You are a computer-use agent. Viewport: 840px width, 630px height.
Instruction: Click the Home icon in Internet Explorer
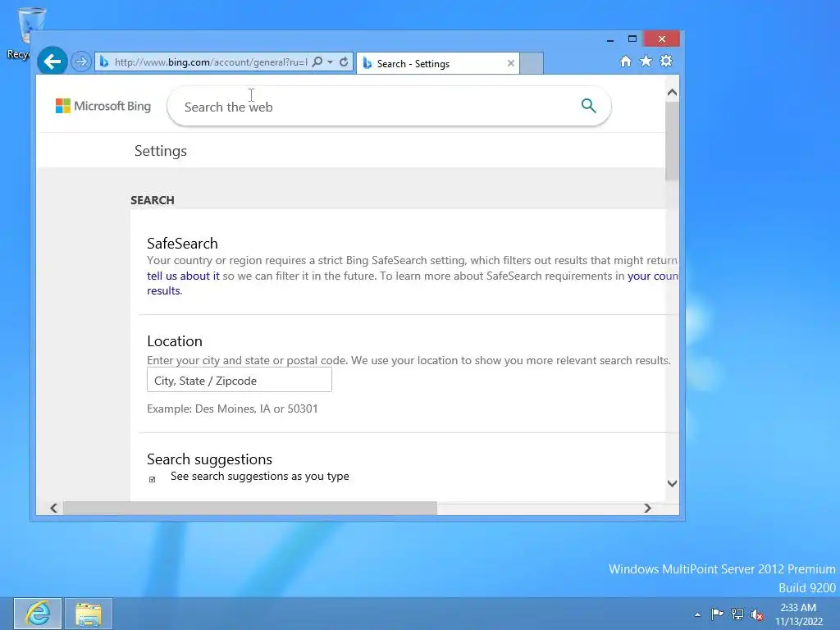coord(625,61)
